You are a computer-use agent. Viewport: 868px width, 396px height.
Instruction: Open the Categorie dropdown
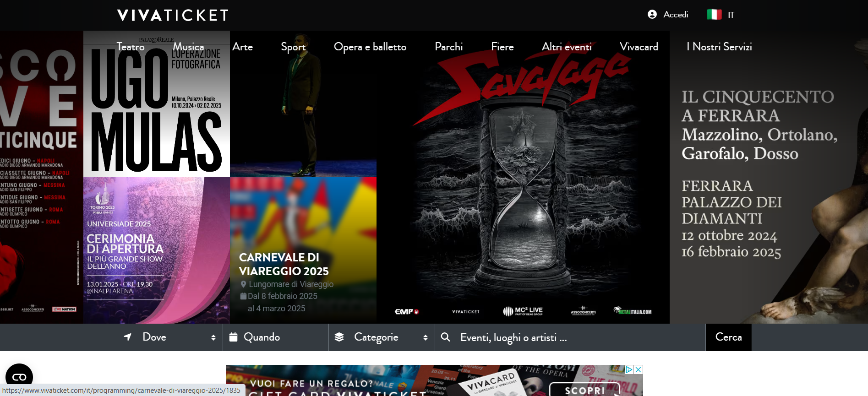[382, 337]
